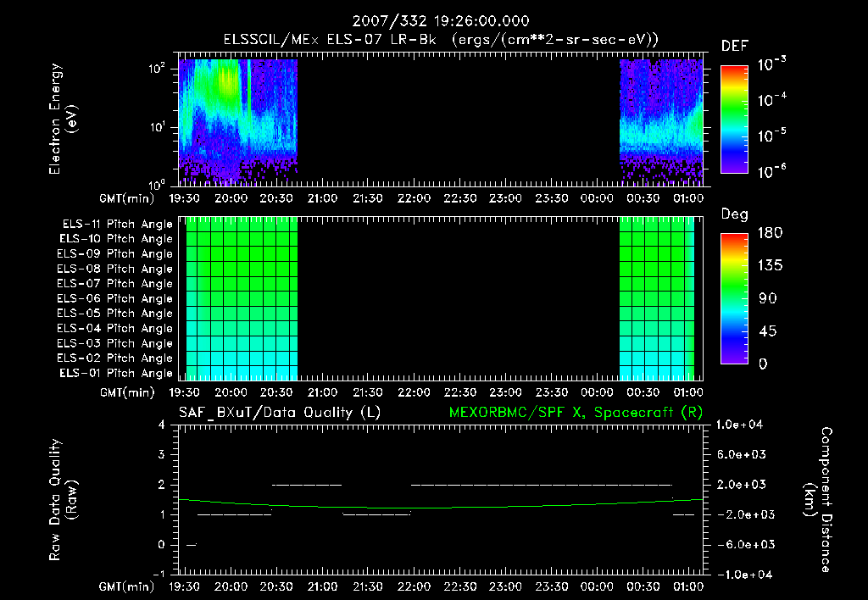Click the 90 value on Deg scale
The image size is (868, 600).
tap(768, 299)
